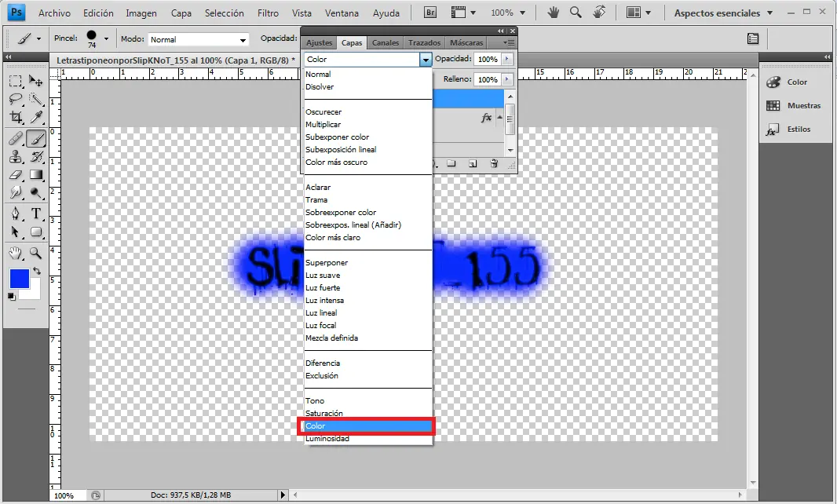Image resolution: width=837 pixels, height=504 pixels.
Task: Select the Brush tool in toolbox
Action: pos(36,139)
